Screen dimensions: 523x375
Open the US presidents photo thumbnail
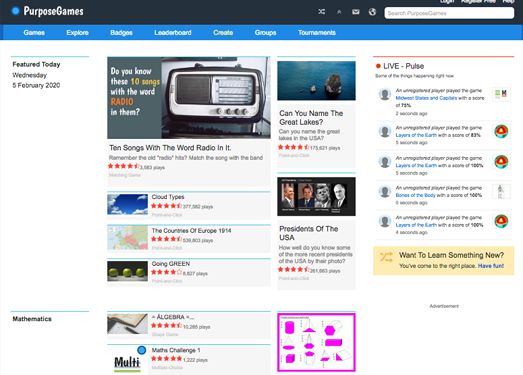[x=316, y=196]
